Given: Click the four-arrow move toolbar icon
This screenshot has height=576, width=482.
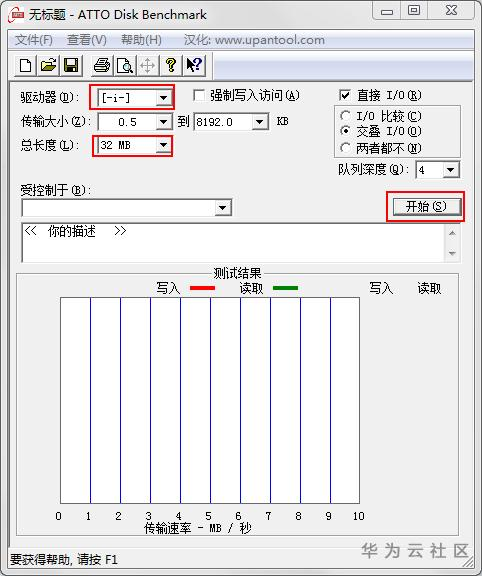Looking at the screenshot, I should click(147, 66).
